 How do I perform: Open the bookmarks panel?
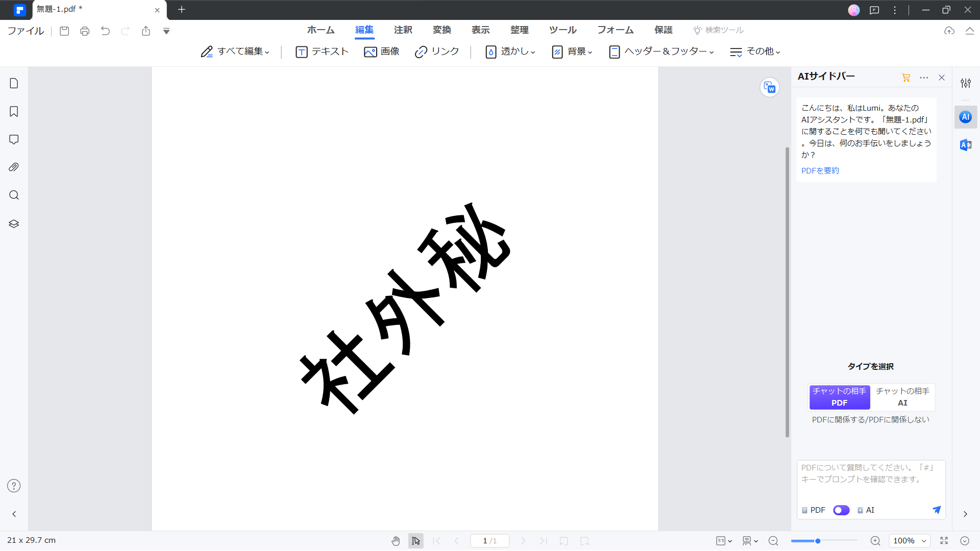pyautogui.click(x=14, y=111)
